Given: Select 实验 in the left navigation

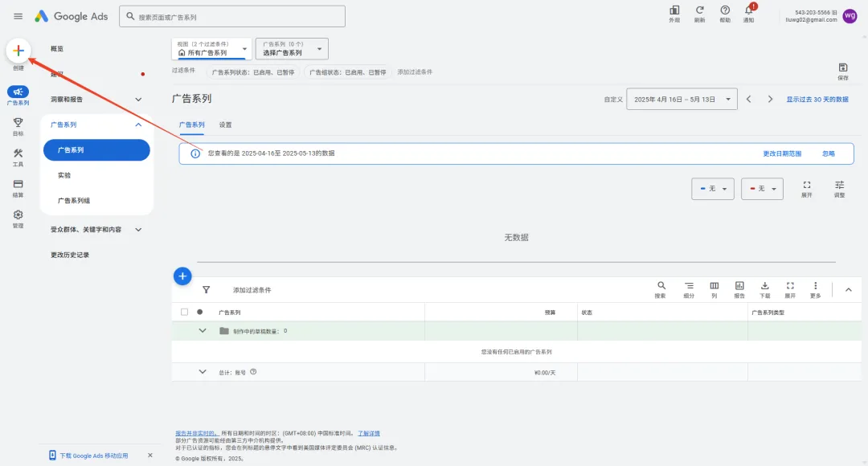Looking at the screenshot, I should [x=64, y=175].
